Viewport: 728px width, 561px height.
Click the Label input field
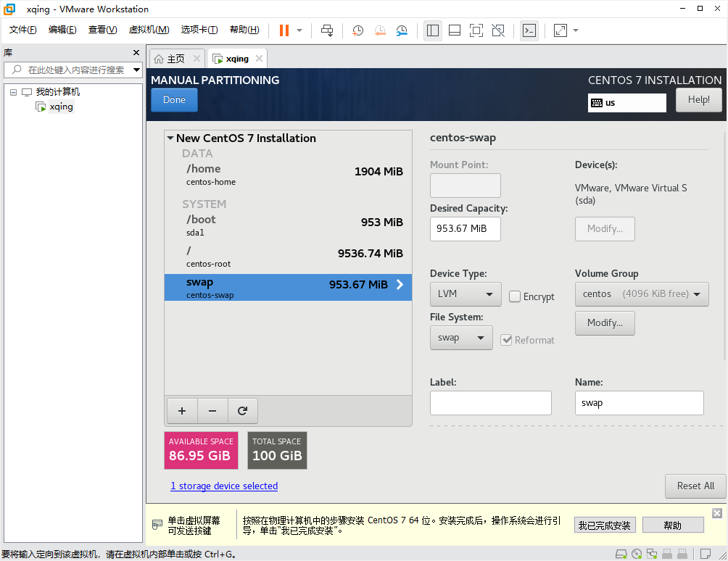[490, 403]
